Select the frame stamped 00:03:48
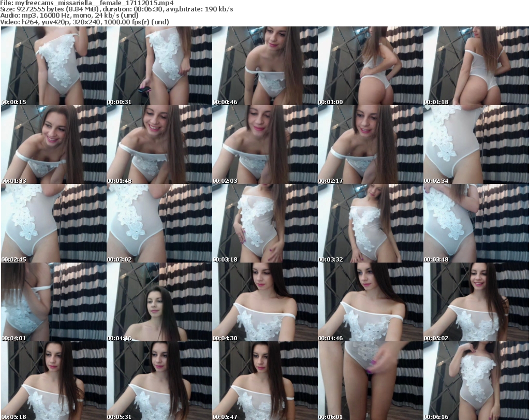 [476, 224]
